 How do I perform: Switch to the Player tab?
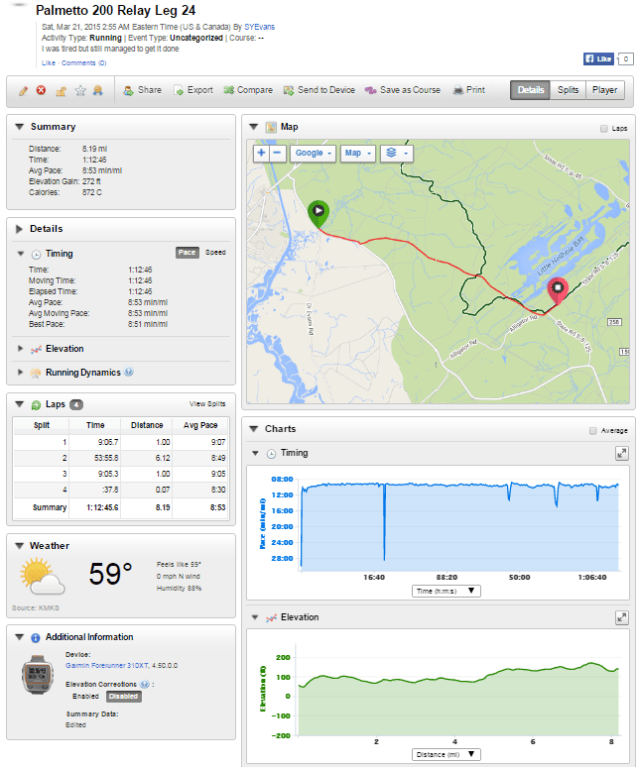tap(605, 90)
